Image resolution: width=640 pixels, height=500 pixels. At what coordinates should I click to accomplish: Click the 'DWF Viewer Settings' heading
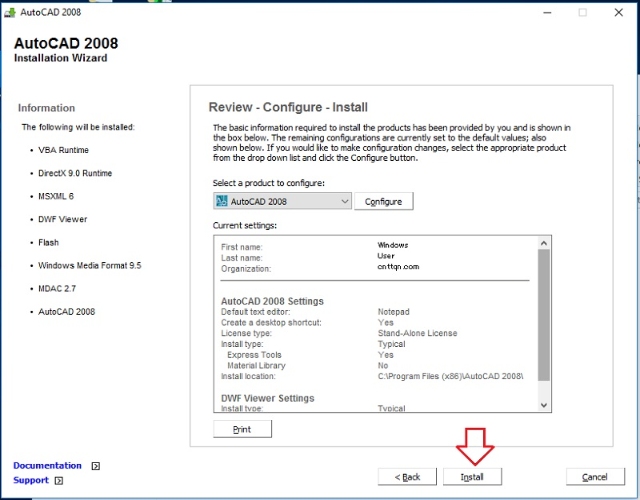268,398
